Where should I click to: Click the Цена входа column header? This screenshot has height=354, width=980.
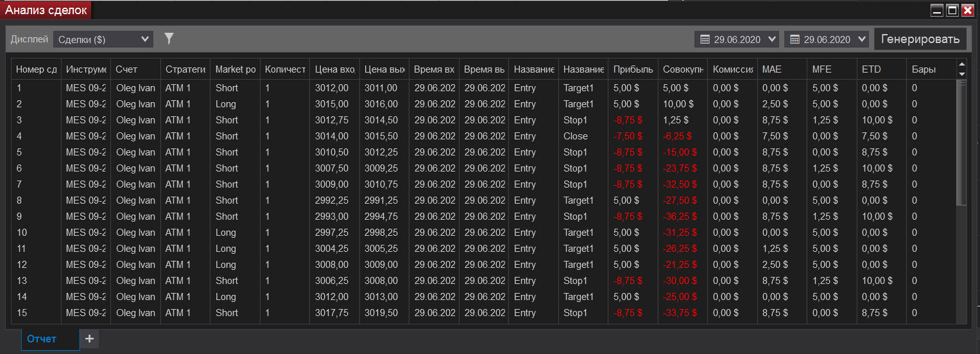click(334, 69)
